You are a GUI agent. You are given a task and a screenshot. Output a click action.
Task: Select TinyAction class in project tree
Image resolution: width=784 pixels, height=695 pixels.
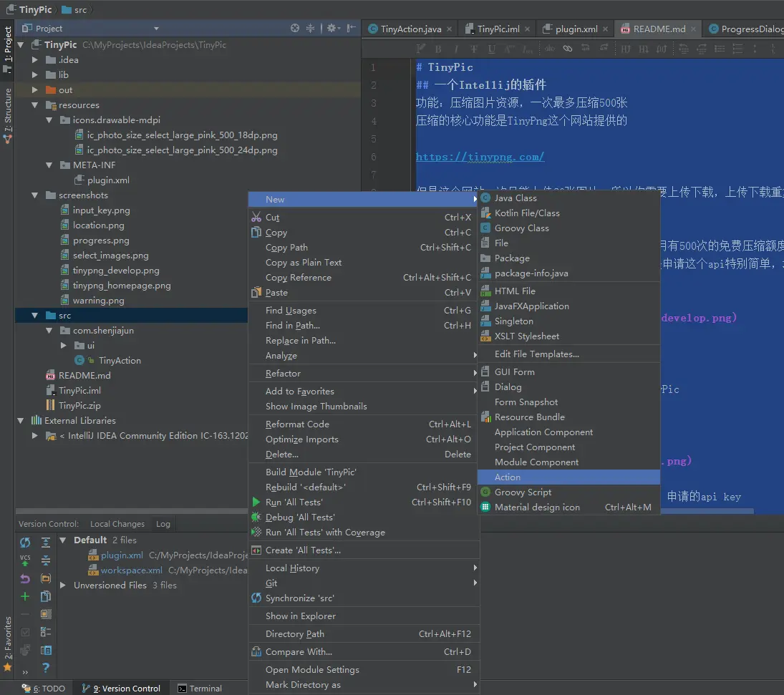click(x=120, y=361)
